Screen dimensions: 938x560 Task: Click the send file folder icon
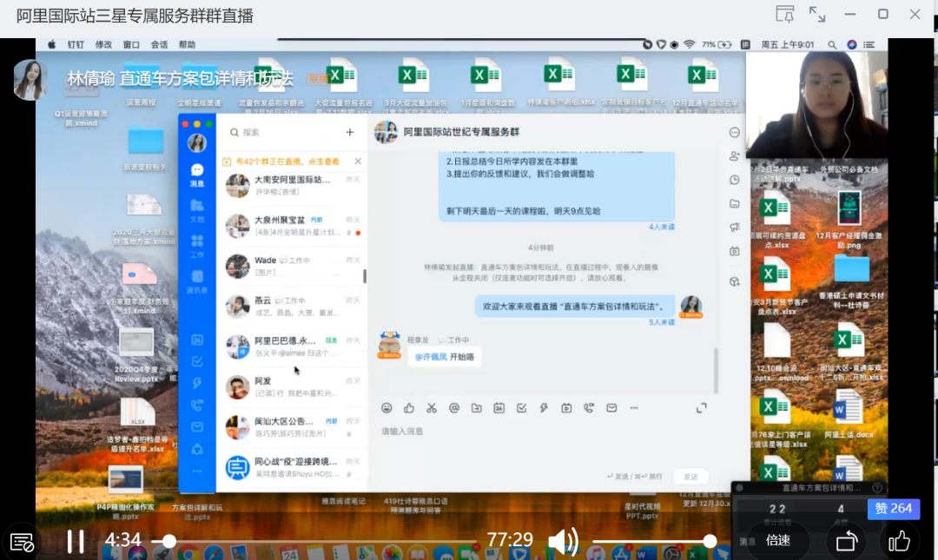click(x=476, y=408)
